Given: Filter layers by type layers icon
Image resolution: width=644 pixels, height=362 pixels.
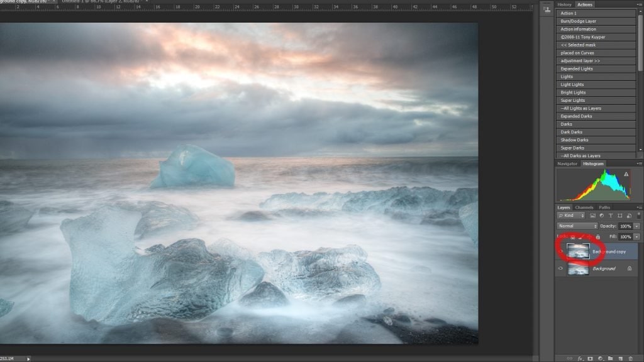Looking at the screenshot, I should (611, 216).
